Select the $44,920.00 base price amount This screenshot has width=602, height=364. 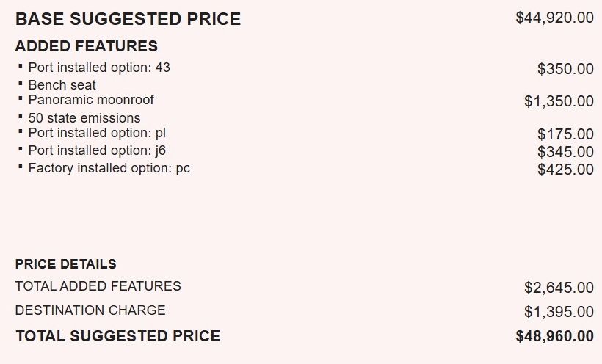tap(554, 18)
